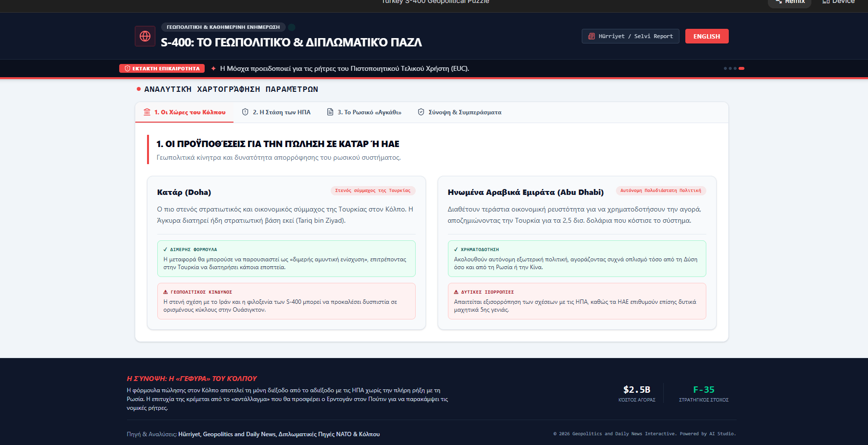Open the Device option in top bar
The image size is (868, 445).
(x=839, y=2)
